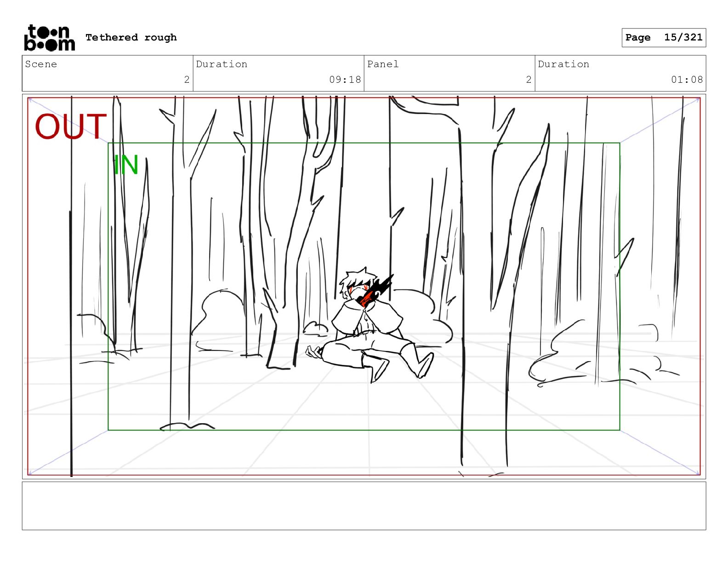Viewport: 728px width, 563px height.
Task: Click the red 'OUT' camera label
Action: click(71, 126)
